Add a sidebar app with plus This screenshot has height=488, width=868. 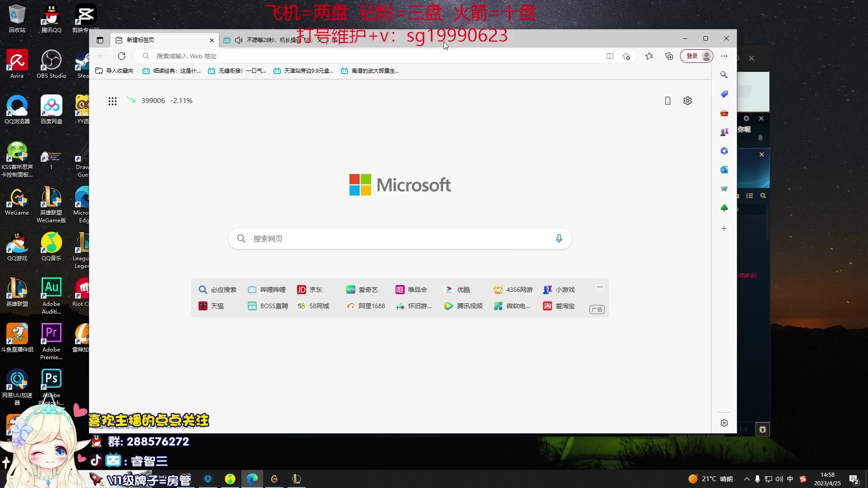pos(724,229)
